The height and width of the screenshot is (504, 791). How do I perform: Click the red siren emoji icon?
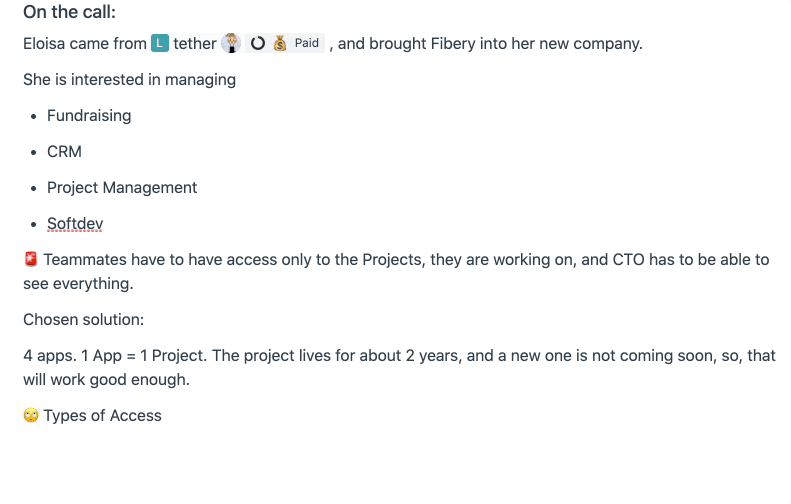(x=31, y=260)
